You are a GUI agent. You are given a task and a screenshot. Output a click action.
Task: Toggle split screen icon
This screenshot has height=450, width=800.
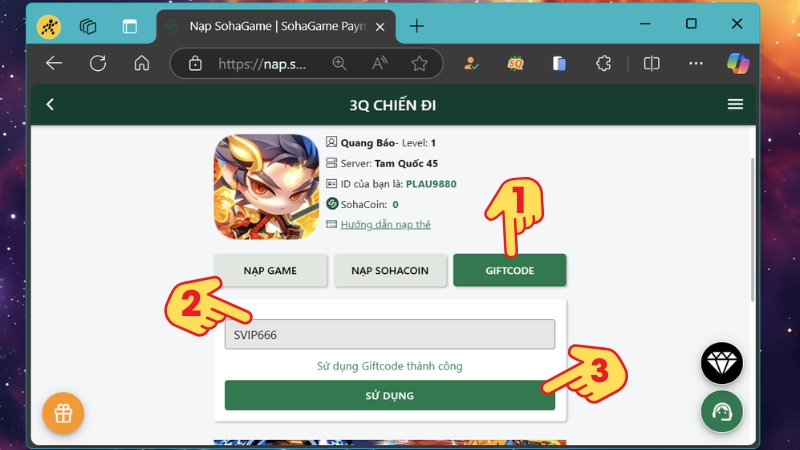pos(652,63)
